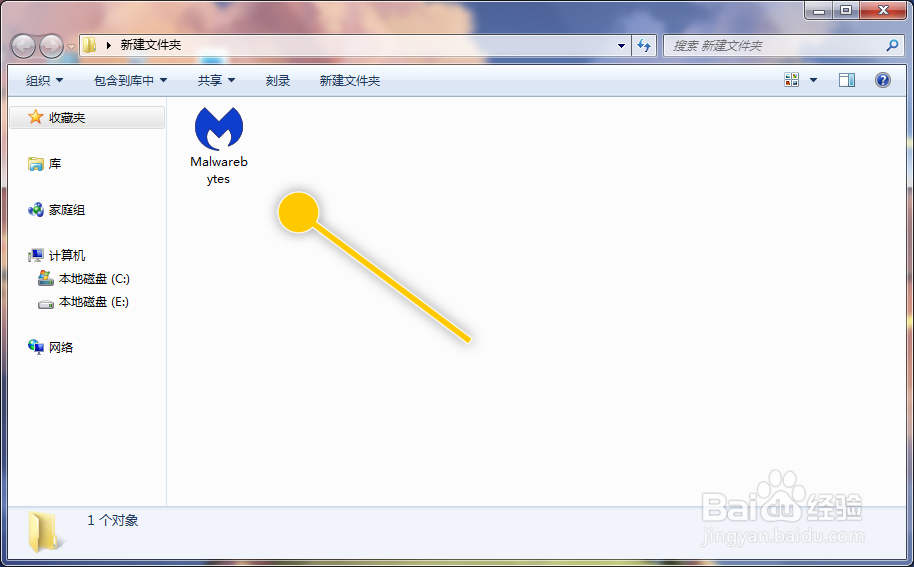Open 本地磁盘 (E:) drive
Screen dimensions: 914x567
94,302
